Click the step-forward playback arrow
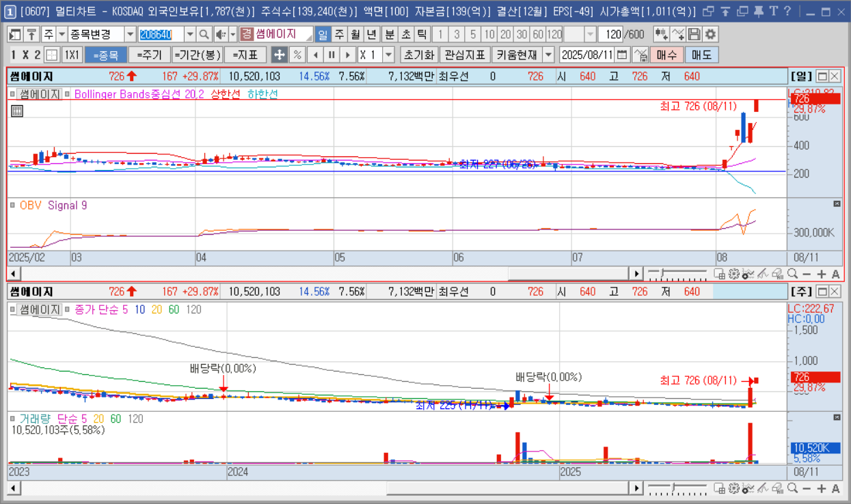 tap(349, 55)
